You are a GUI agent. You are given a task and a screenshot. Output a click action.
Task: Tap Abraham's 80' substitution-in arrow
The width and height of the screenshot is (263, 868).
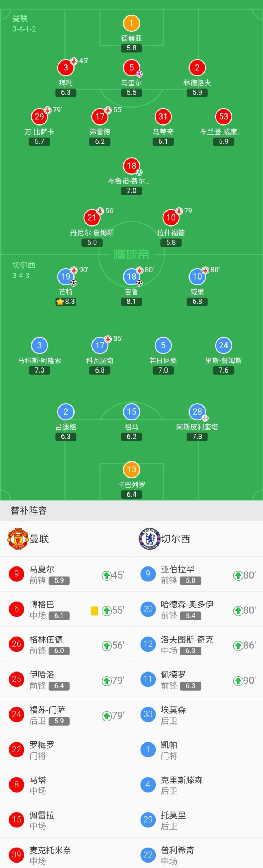pos(238,575)
